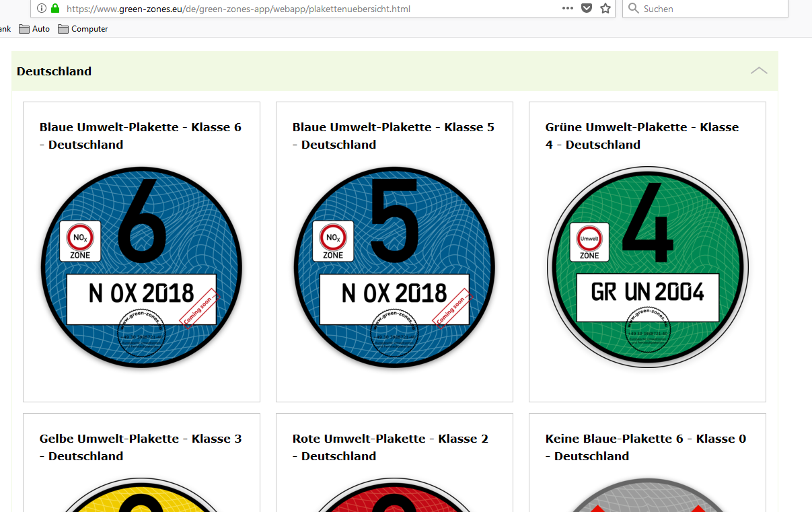Image resolution: width=812 pixels, height=512 pixels.
Task: Select the blue number 6 badge image
Action: tap(141, 267)
